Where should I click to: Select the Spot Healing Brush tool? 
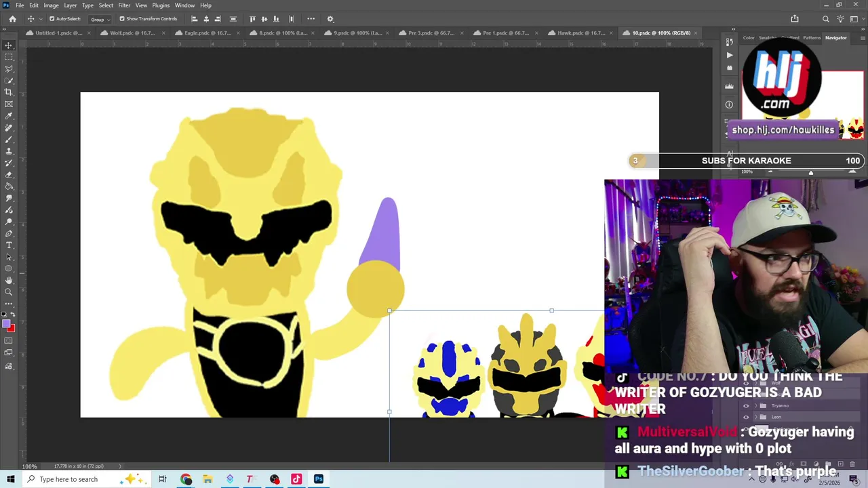point(9,127)
